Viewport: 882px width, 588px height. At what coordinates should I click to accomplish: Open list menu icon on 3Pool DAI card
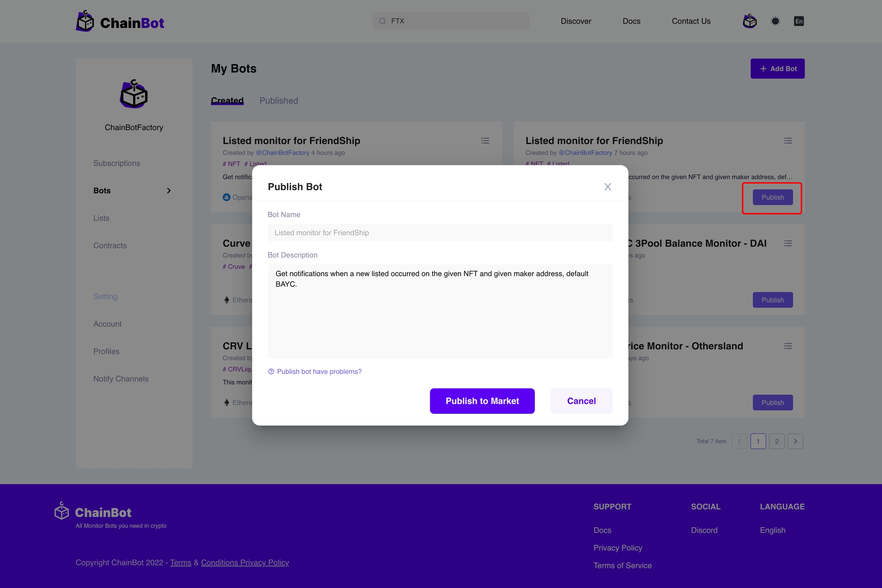point(788,243)
